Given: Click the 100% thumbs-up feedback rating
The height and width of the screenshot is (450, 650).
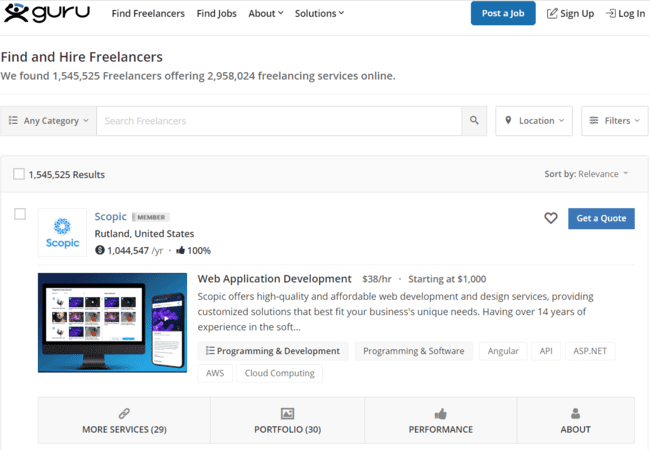Looking at the screenshot, I should [x=194, y=250].
